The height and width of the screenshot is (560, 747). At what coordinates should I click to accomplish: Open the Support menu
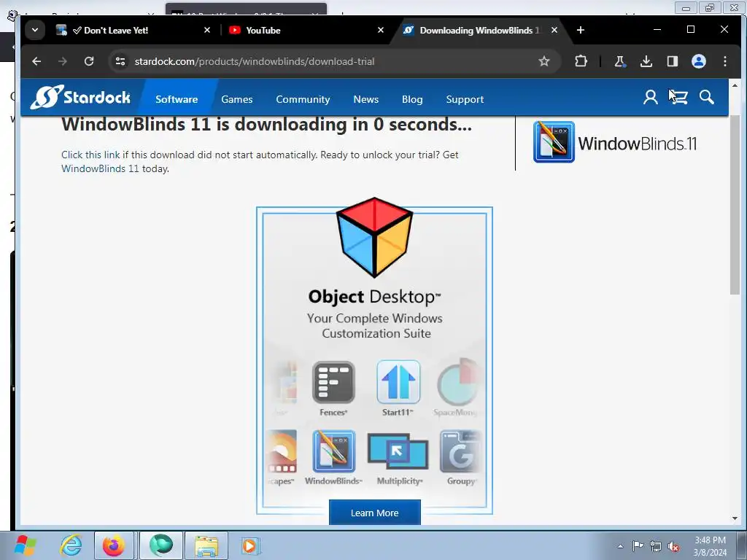point(465,99)
